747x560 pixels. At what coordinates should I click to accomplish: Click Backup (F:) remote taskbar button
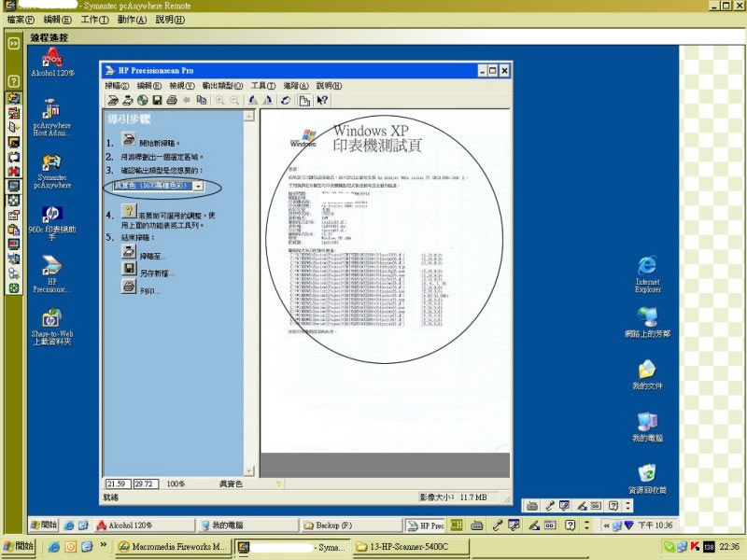[351, 525]
